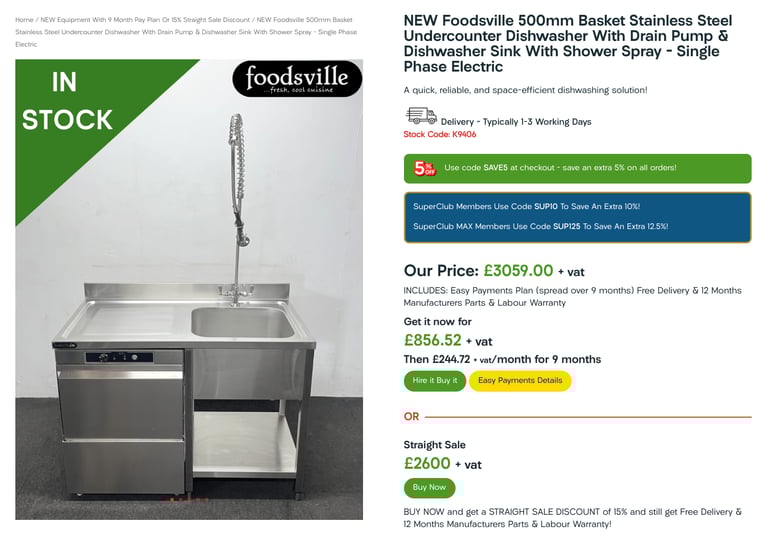The height and width of the screenshot is (547, 768).
Task: Click the SuperClub SUP10 code line
Action: pyautogui.click(x=527, y=207)
